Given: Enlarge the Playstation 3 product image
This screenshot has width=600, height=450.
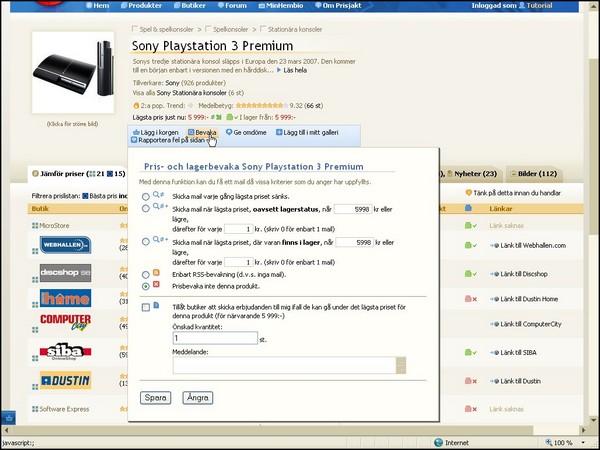Looking at the screenshot, I should (73, 73).
